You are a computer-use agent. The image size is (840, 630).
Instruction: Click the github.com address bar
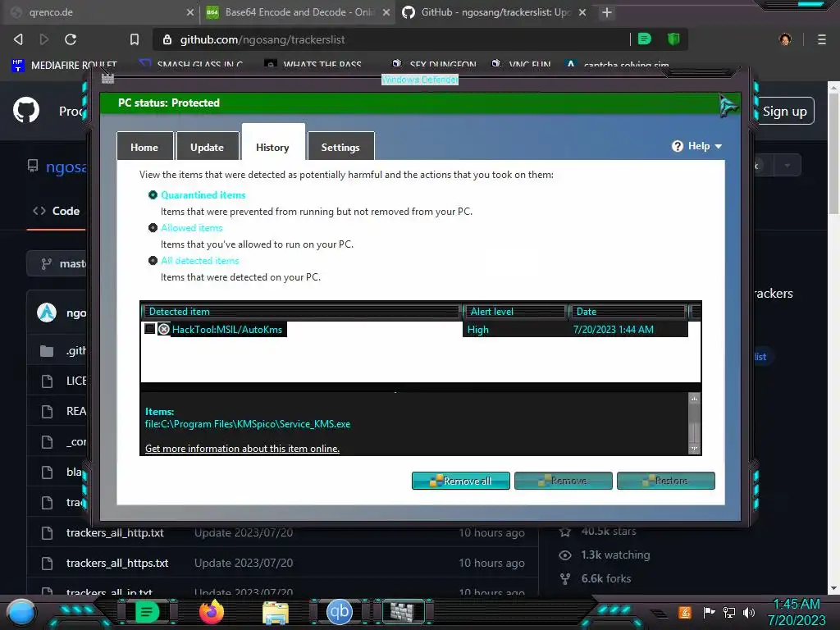point(391,39)
